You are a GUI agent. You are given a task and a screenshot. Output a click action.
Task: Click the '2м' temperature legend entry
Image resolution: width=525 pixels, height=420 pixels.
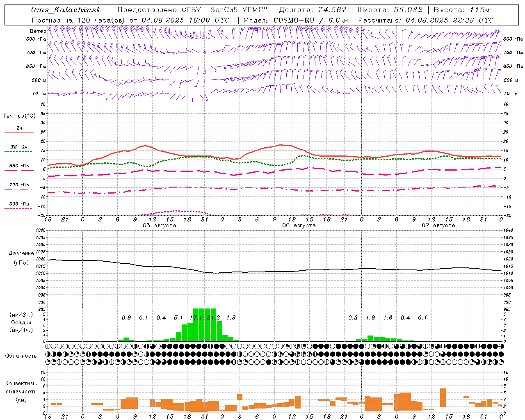pos(19,128)
